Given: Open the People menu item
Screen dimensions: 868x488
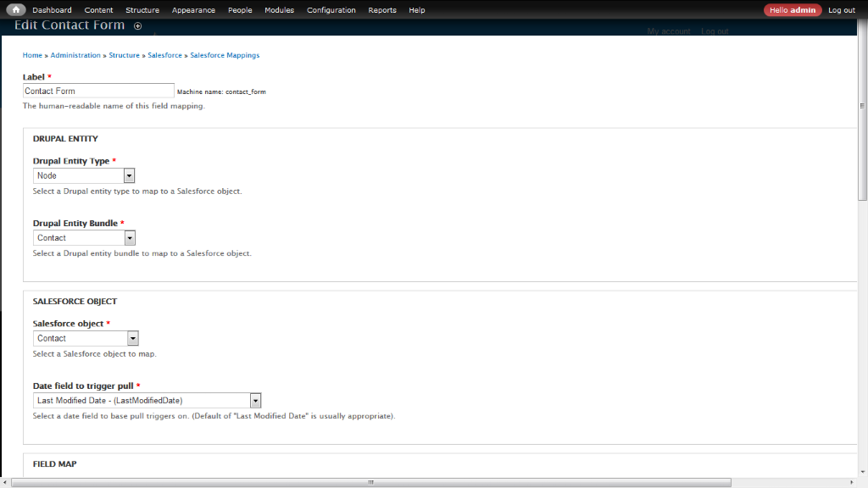Looking at the screenshot, I should point(240,10).
